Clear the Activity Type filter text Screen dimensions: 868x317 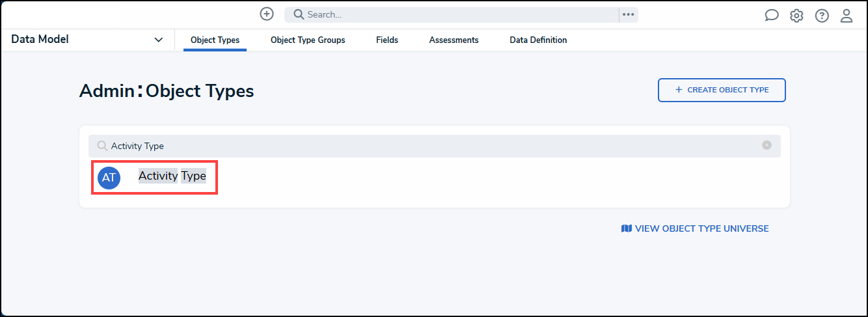(766, 145)
